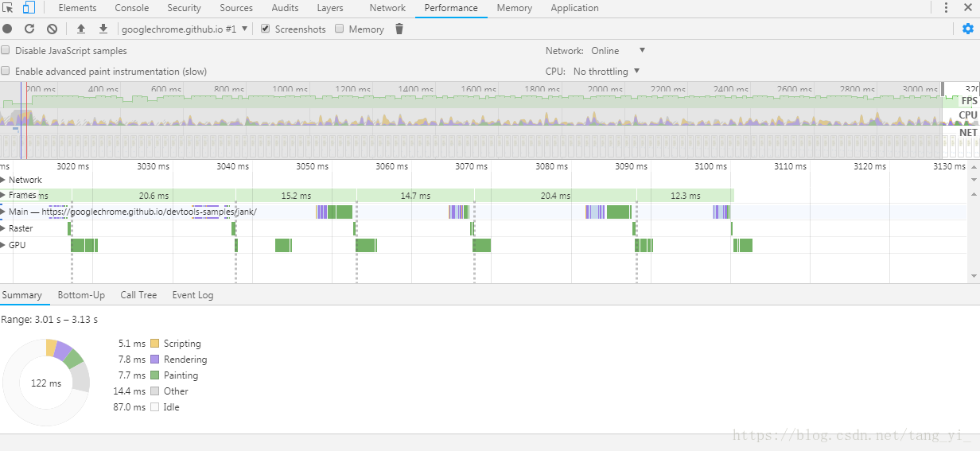The image size is (980, 451).
Task: Click the Scripting yellow color swatch
Action: coord(154,344)
